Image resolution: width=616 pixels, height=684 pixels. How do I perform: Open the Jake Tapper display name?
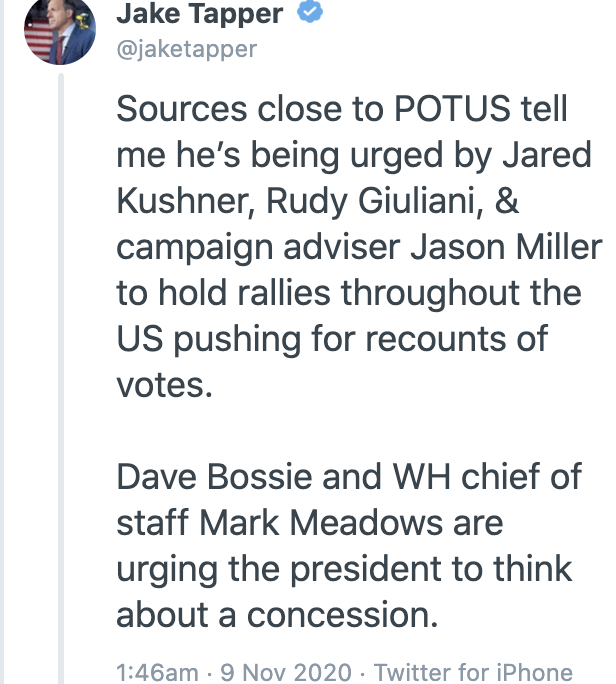[200, 13]
